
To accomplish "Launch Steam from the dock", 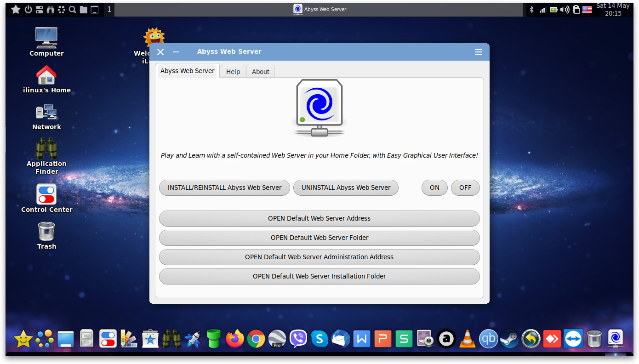I will pyautogui.click(x=509, y=339).
